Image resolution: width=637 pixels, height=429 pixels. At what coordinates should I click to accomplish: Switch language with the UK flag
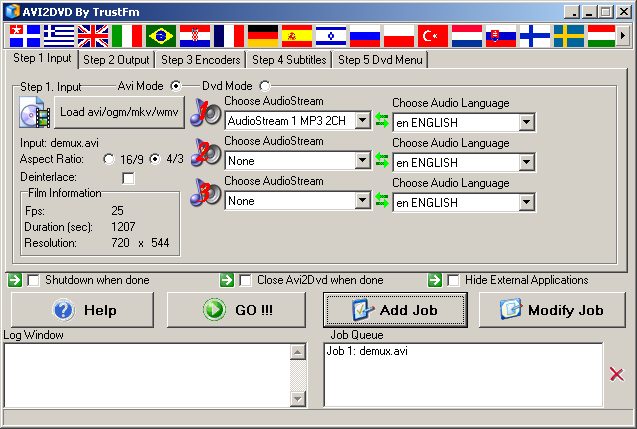pyautogui.click(x=93, y=36)
